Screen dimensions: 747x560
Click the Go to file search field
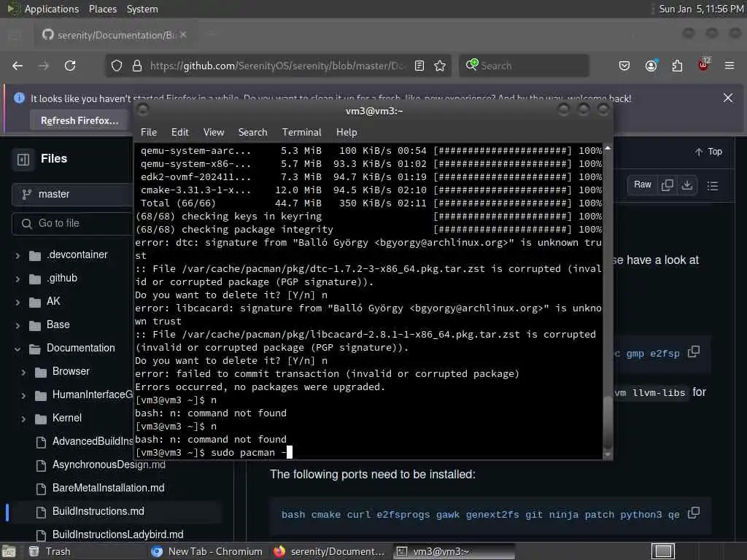[x=72, y=223]
